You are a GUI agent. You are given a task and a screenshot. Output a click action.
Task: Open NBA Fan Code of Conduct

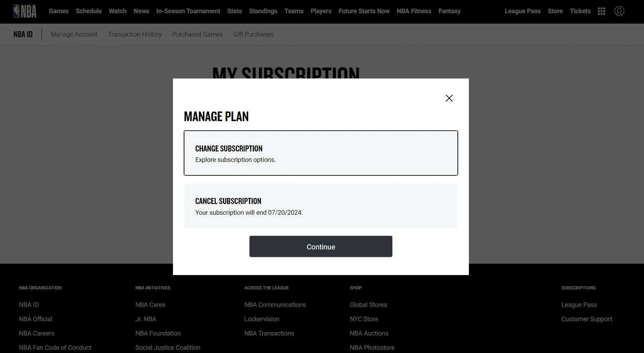click(x=55, y=348)
